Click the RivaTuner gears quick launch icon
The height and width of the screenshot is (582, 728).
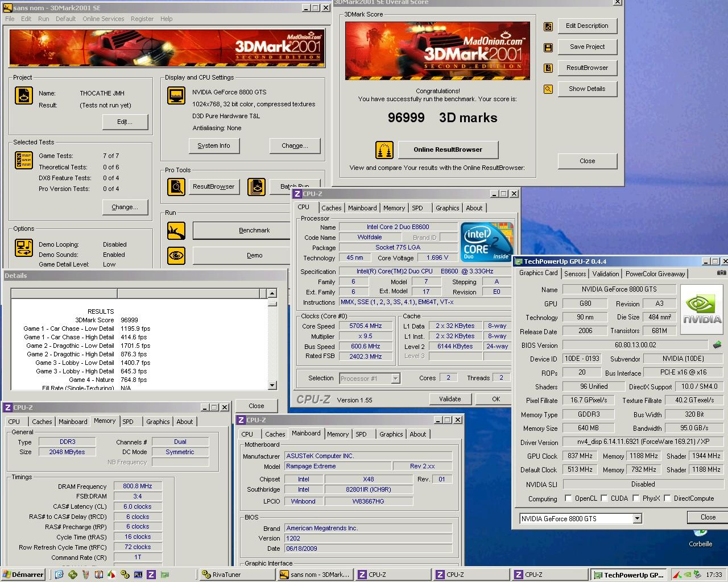point(125,575)
